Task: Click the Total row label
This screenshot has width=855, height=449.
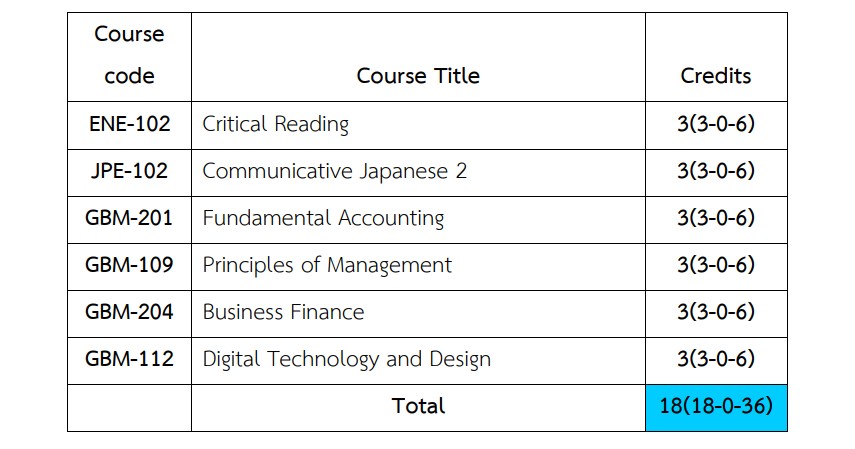Action: [418, 406]
